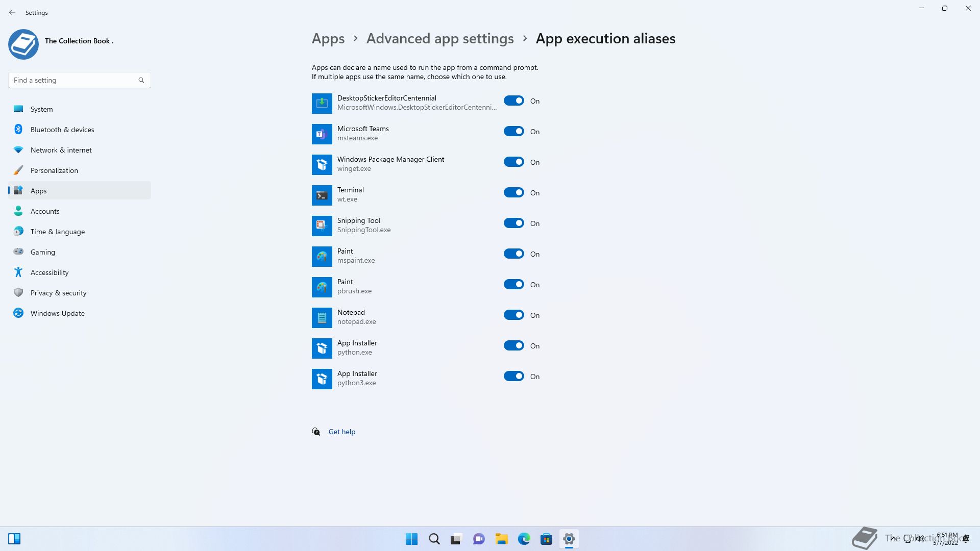This screenshot has width=980, height=551.
Task: Open Microsoft Edge from the taskbar
Action: [524, 539]
